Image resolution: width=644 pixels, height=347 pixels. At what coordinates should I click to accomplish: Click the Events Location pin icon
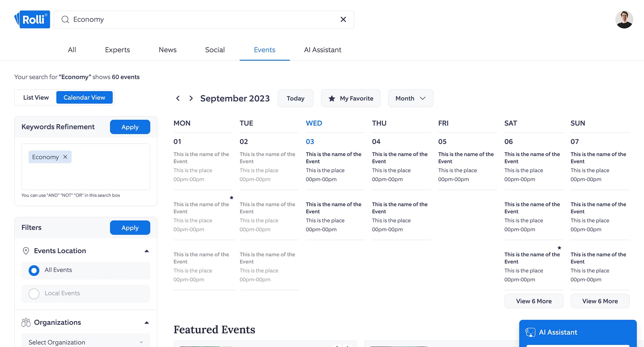(x=26, y=251)
